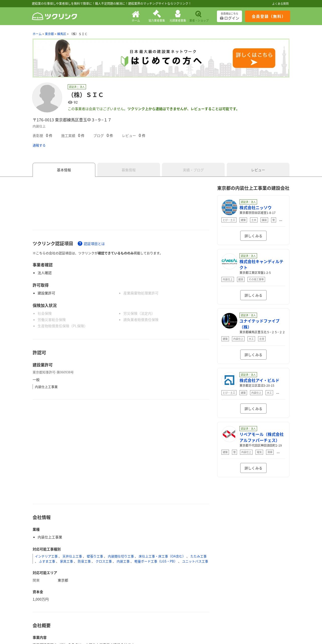Open 家具工事 link
322x644 pixels.
tap(66, 561)
